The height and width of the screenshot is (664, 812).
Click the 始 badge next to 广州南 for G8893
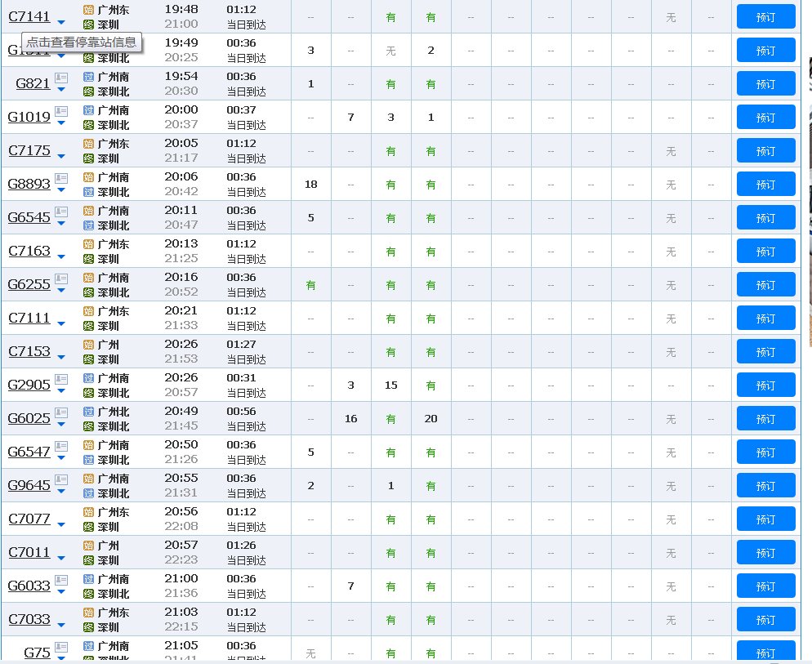pos(88,176)
